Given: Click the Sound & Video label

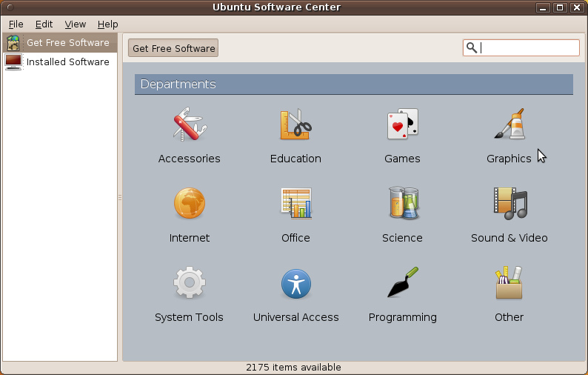Looking at the screenshot, I should pos(510,238).
